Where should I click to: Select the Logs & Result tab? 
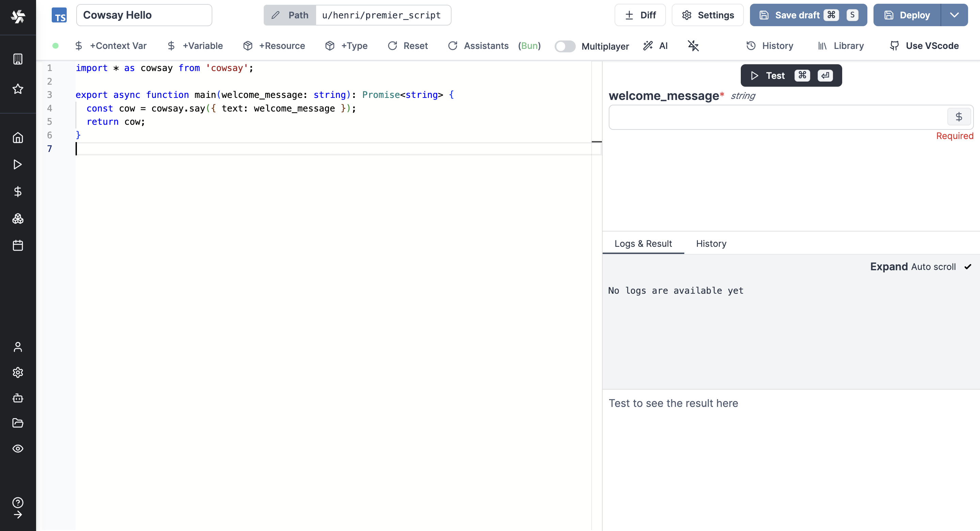click(x=643, y=244)
